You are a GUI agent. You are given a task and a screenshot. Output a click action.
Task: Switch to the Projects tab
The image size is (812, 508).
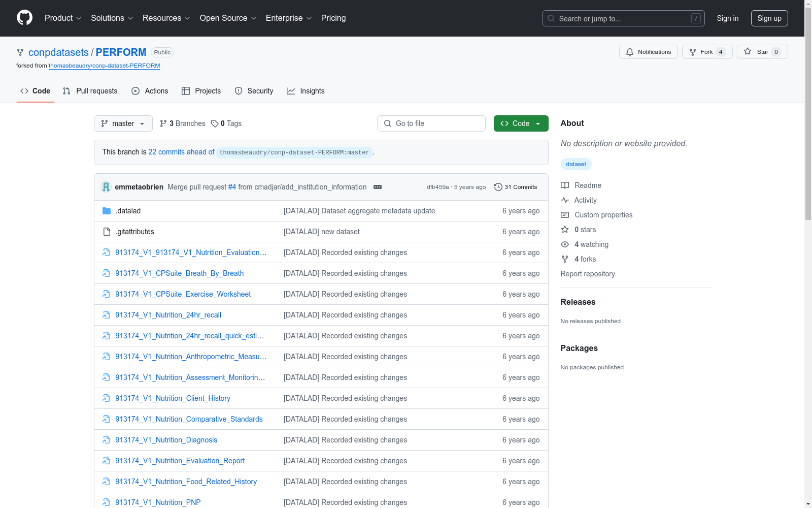click(x=201, y=91)
